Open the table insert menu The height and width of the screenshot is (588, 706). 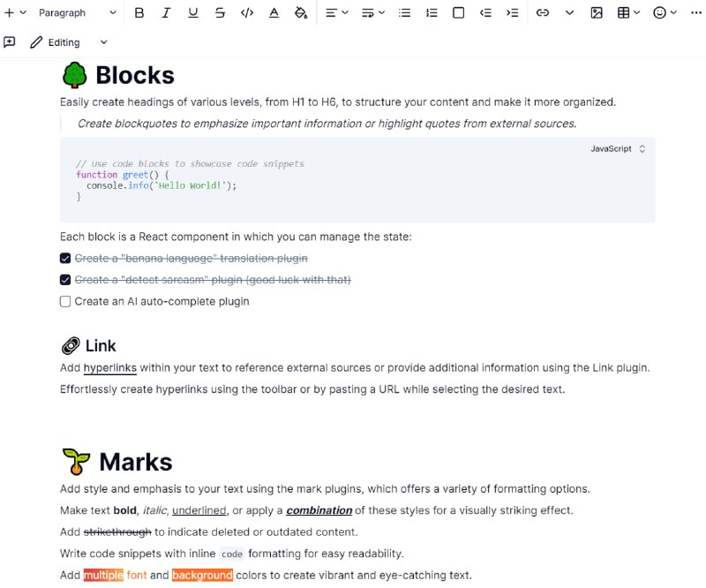coord(628,12)
